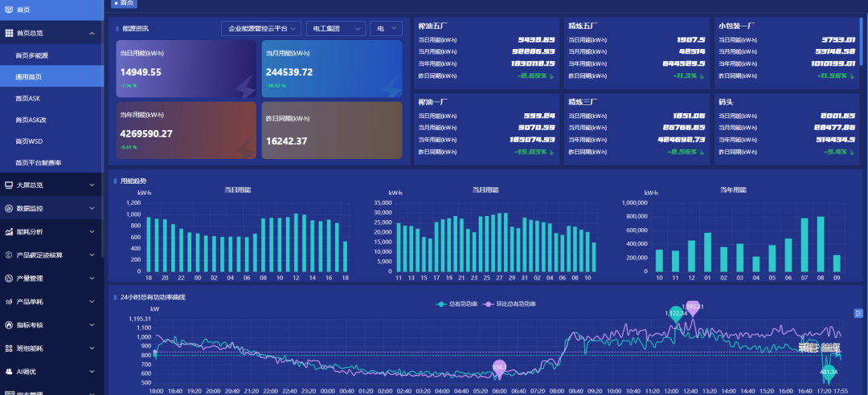This screenshot has height=395, width=868.
Task: Click the 536.1 minimum marker
Action: click(x=499, y=369)
